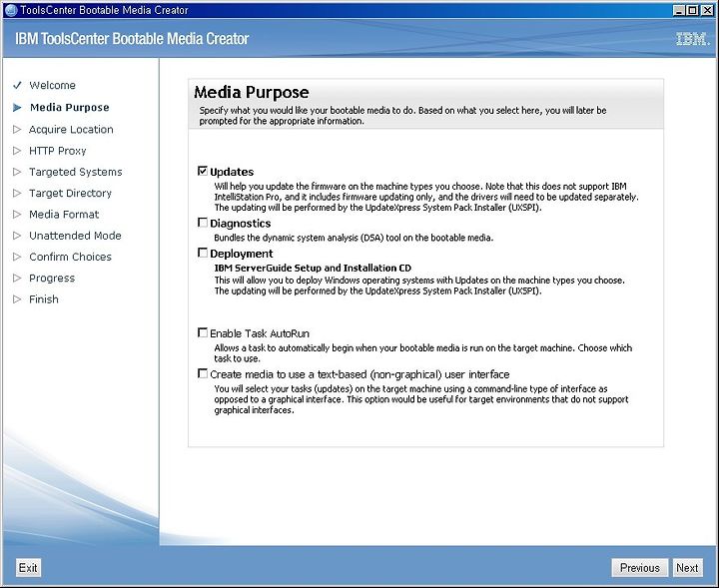This screenshot has height=588, width=719.
Task: Check the Deployment option box
Action: pyautogui.click(x=202, y=253)
